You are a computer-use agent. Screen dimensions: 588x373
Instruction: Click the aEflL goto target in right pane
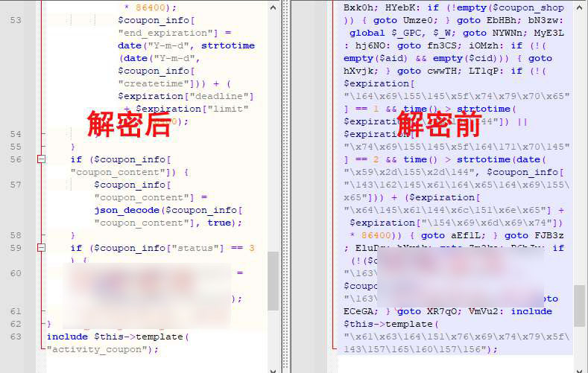pyautogui.click(x=465, y=235)
